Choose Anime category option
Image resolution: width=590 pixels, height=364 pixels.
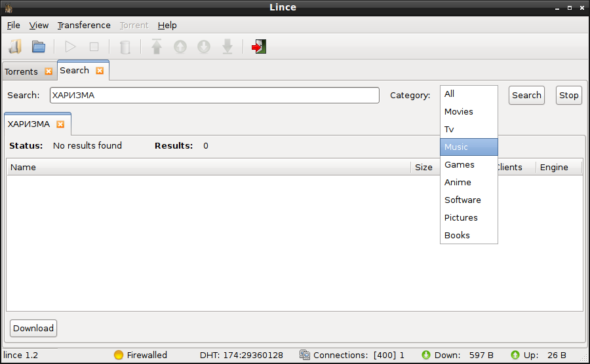click(x=469, y=182)
